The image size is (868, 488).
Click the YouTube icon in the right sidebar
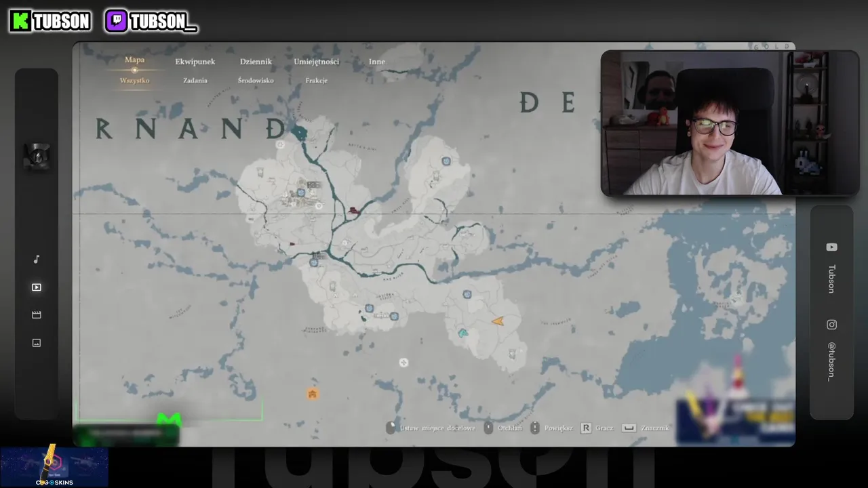[x=831, y=247]
